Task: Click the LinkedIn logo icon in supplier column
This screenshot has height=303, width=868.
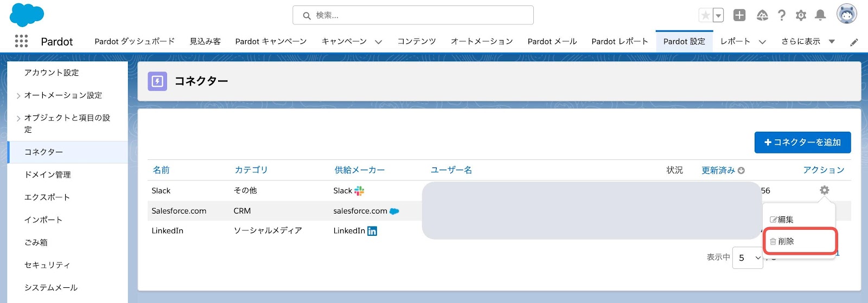Action: click(372, 231)
